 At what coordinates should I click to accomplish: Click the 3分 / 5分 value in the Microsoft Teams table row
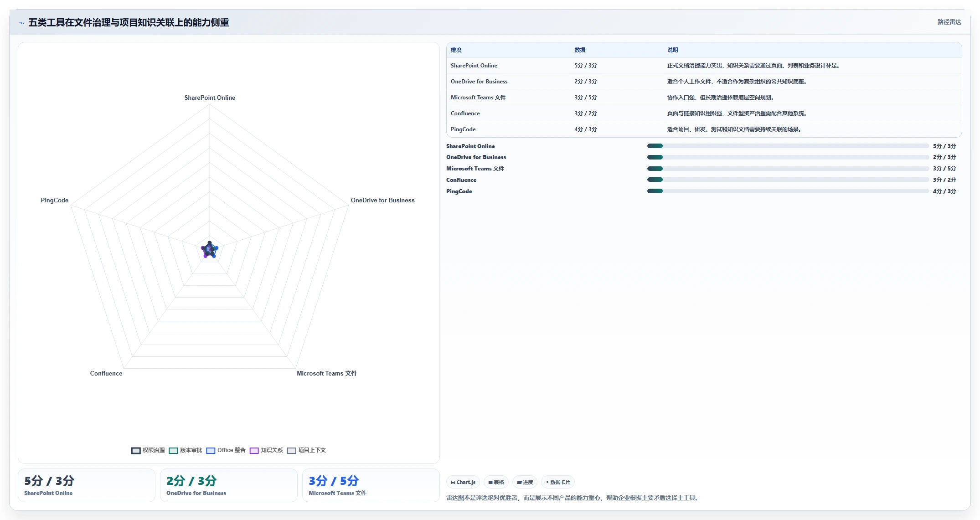pos(586,98)
